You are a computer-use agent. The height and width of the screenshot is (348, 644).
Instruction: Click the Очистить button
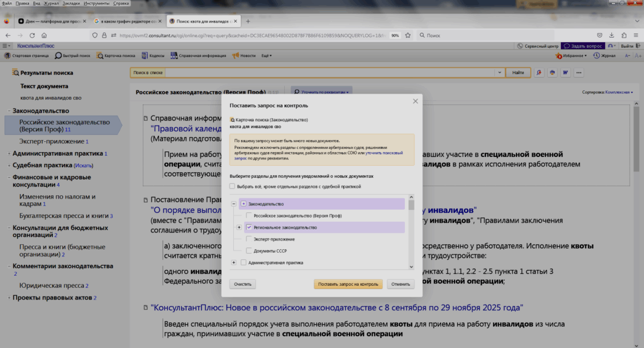pyautogui.click(x=243, y=284)
